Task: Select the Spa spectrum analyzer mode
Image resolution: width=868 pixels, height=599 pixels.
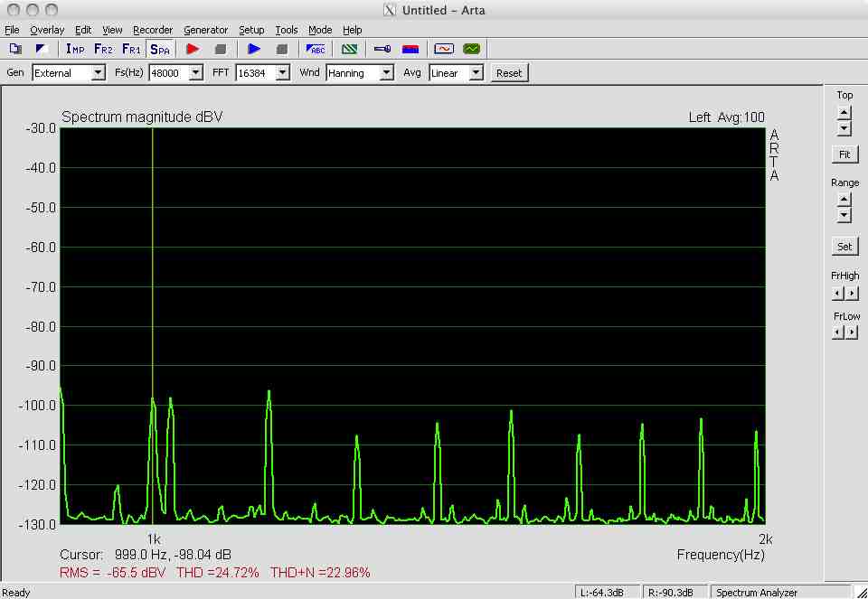Action: [x=160, y=49]
